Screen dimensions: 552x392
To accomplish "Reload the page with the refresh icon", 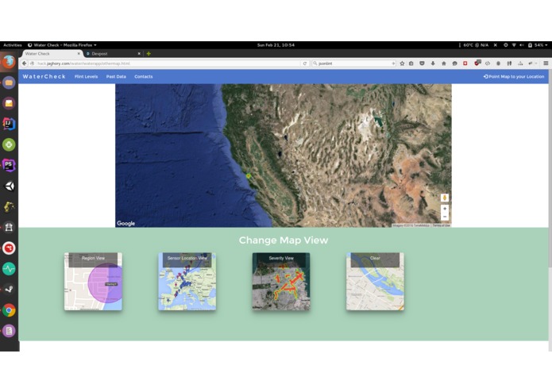I will tap(305, 63).
